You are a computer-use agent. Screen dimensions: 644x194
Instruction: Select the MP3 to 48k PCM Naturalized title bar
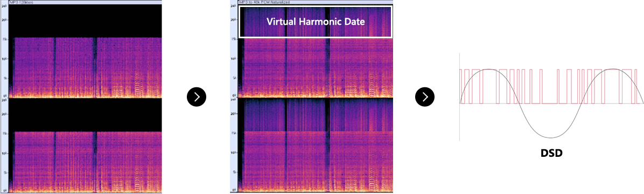[x=316, y=2]
